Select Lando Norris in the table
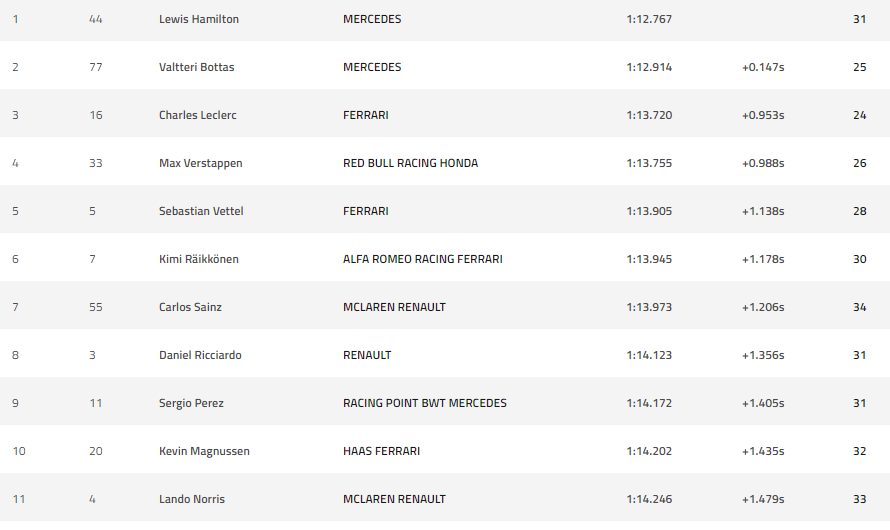890x530 pixels. 190,499
